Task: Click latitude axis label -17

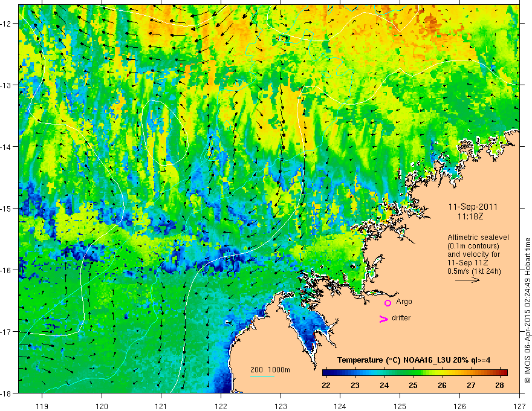Action: [x=7, y=332]
